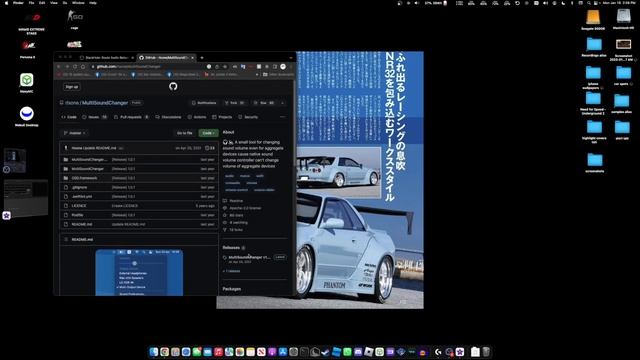Open the Issues tab

click(x=95, y=117)
